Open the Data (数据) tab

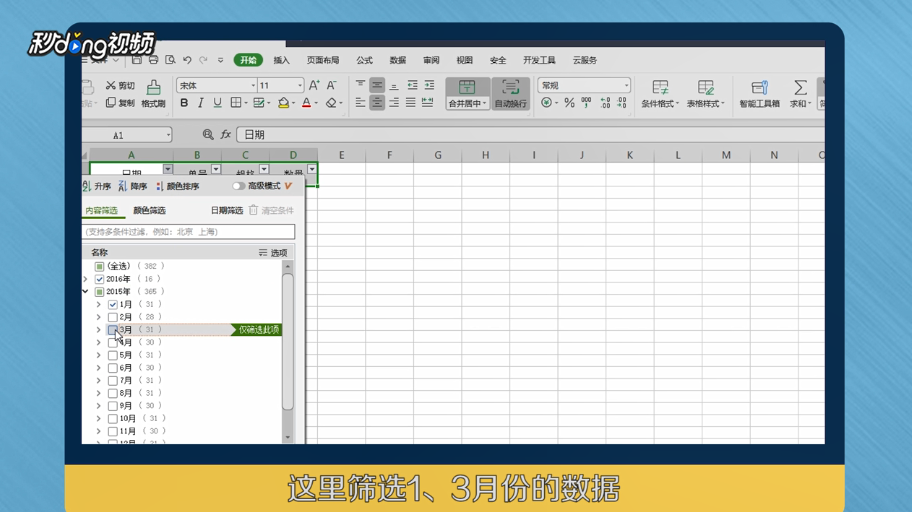pos(398,60)
